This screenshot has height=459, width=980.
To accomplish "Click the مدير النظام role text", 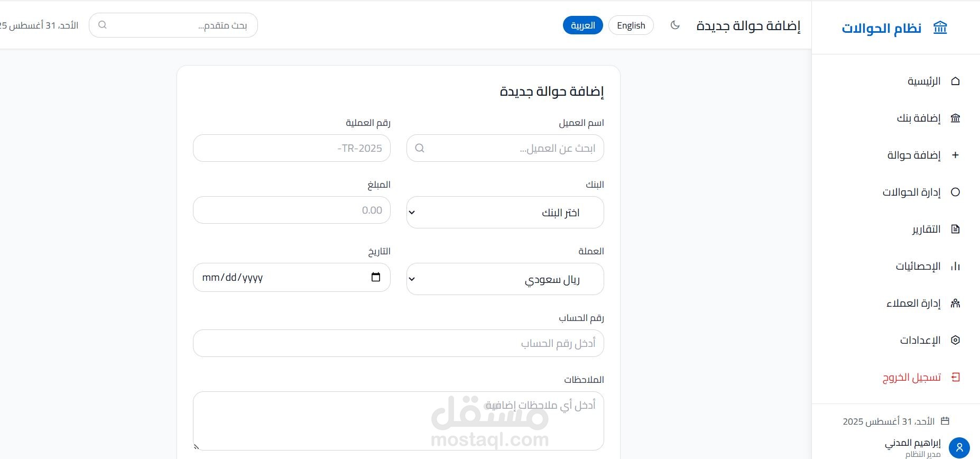I will (923, 454).
